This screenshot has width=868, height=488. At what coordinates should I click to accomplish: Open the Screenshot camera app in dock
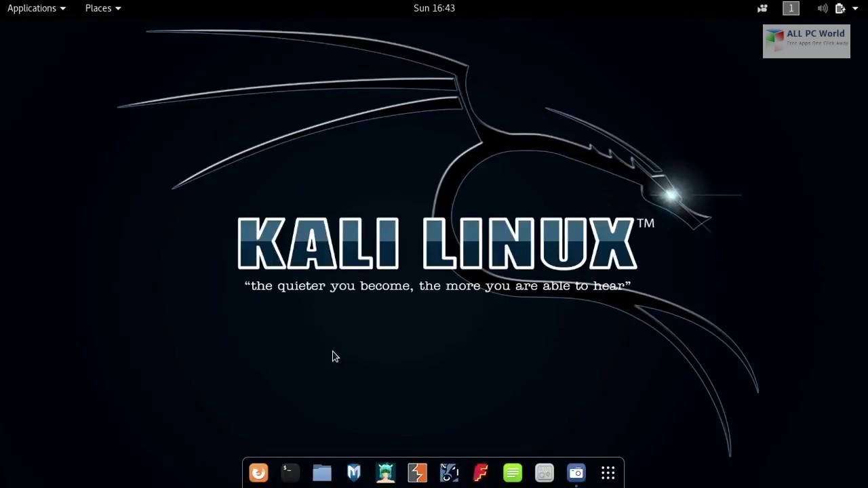576,472
